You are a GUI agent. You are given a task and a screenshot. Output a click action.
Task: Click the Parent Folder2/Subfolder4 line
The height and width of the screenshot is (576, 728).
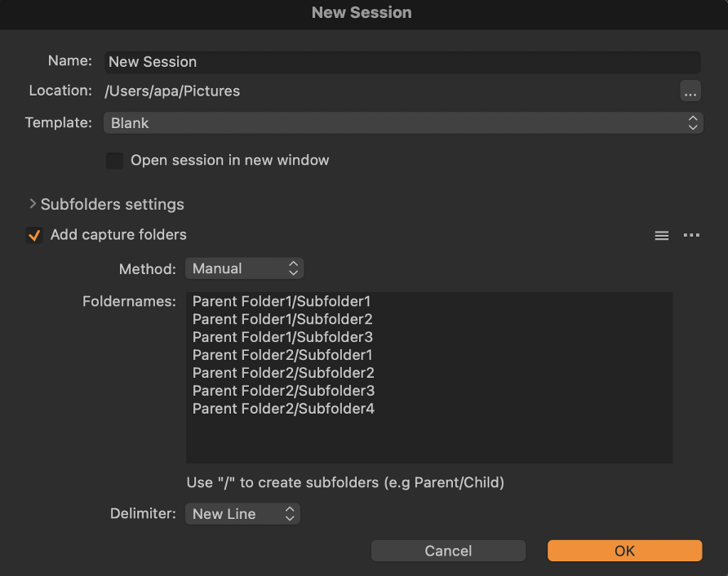tap(283, 409)
